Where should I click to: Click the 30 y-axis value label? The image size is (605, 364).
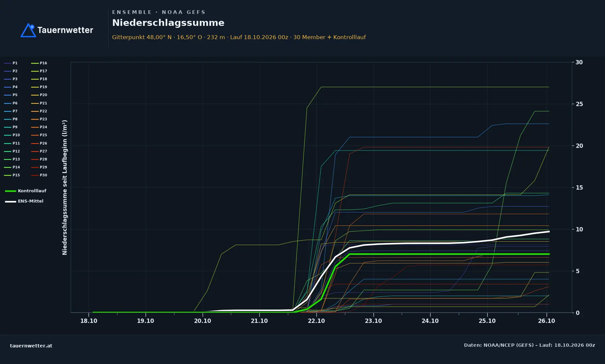pyautogui.click(x=579, y=62)
